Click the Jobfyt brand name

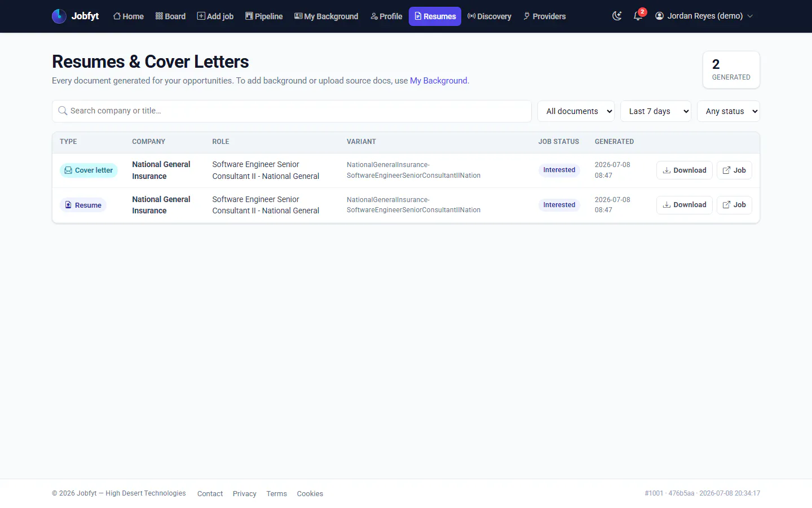tap(85, 16)
